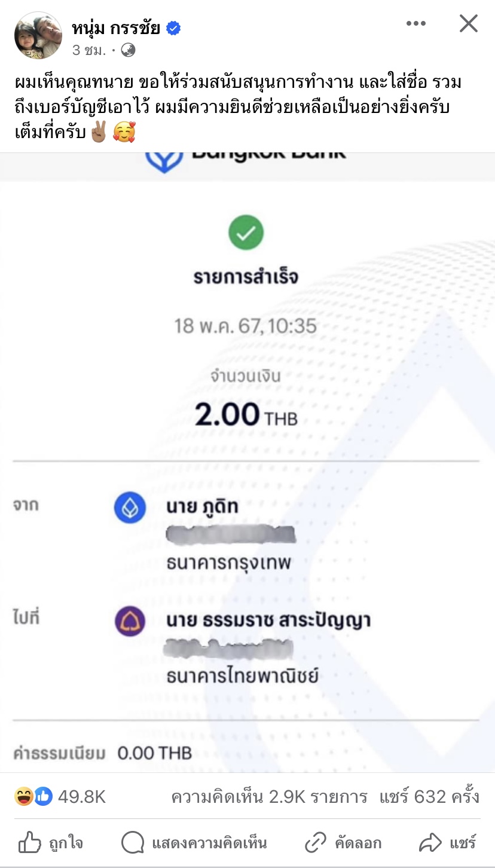495x868 pixels.
Task: Like the post with ถูกใจ thumbs-up
Action: point(50,843)
